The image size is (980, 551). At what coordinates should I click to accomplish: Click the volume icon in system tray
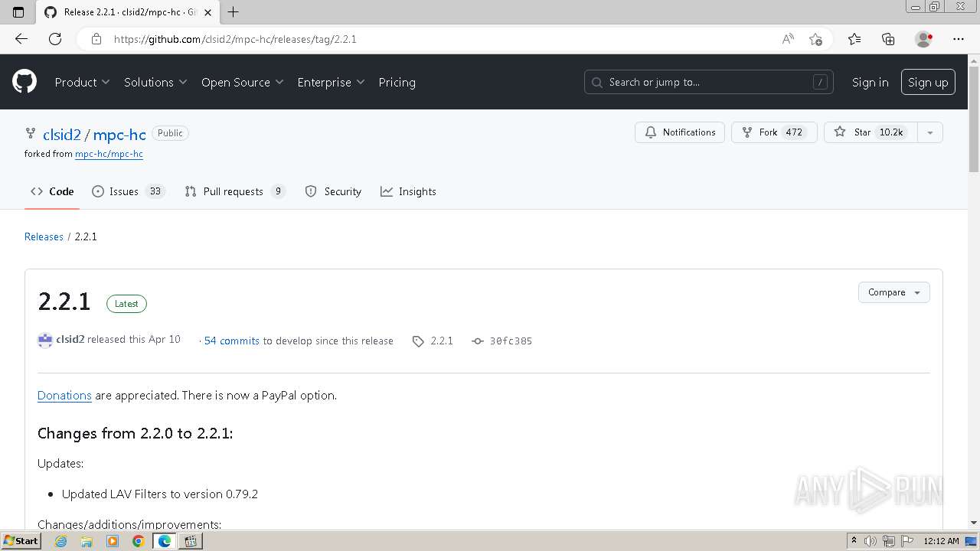point(871,541)
